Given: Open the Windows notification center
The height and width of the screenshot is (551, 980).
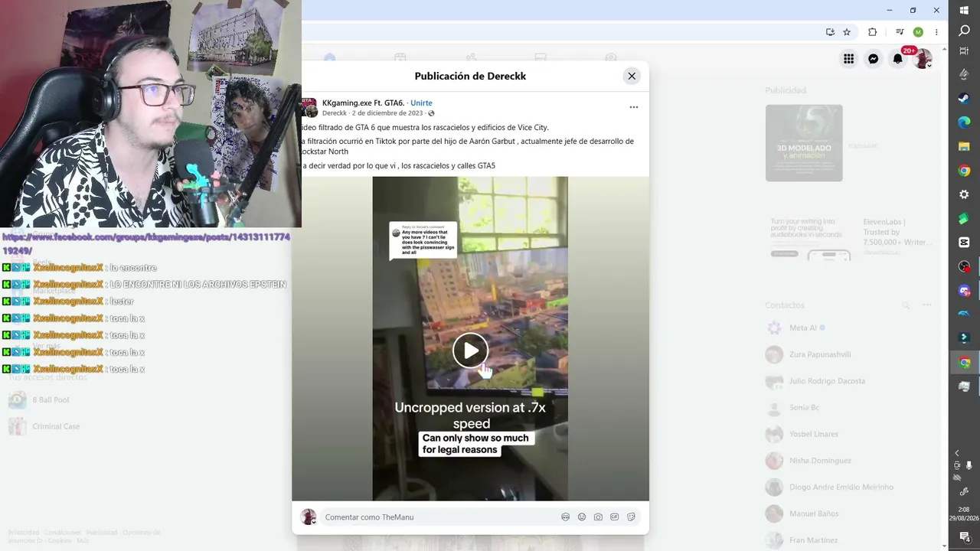Looking at the screenshot, I should tap(964, 537).
